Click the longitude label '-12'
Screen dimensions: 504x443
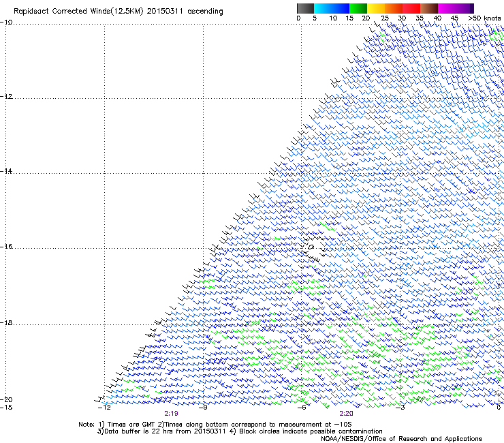104,408
